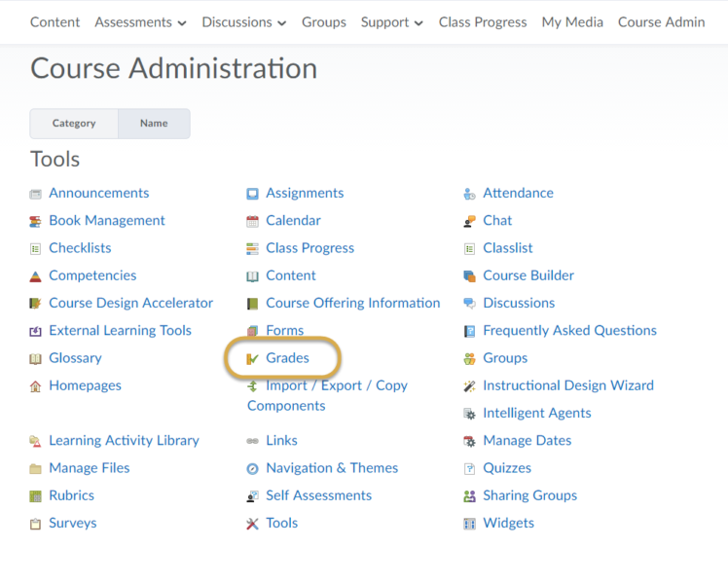Click the Calendar icon
Screen dimensions: 728x584
click(252, 222)
